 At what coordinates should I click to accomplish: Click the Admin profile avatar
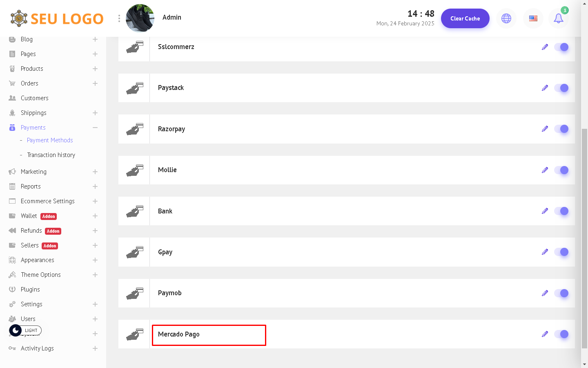(x=140, y=18)
